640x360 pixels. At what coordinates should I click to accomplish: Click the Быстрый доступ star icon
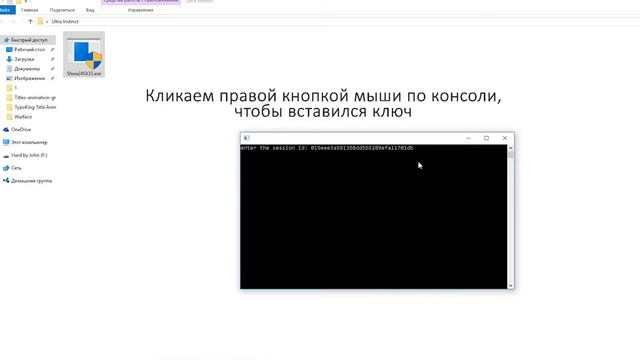coord(6,40)
